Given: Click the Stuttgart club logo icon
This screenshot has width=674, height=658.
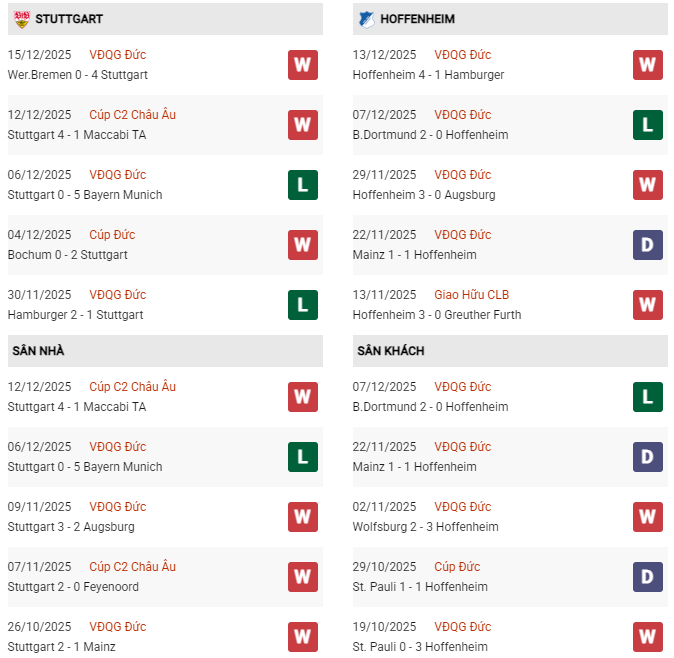Looking at the screenshot, I should (19, 19).
